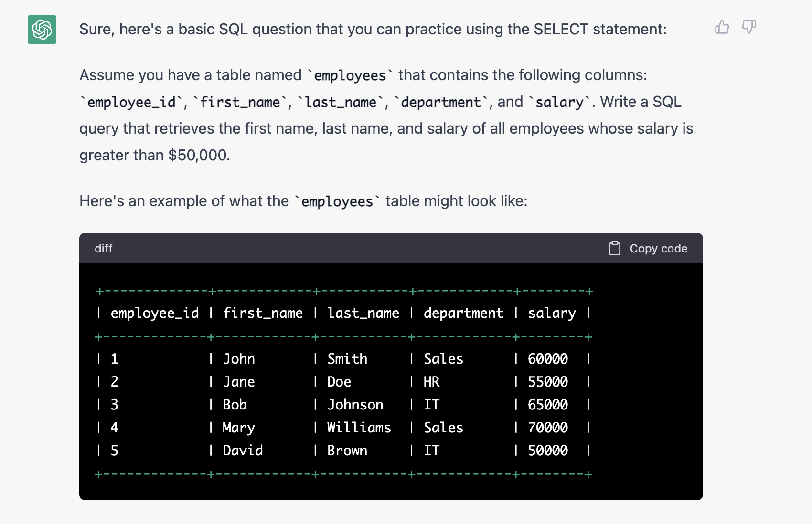Click the ChatGPT logo avatar
This screenshot has height=524, width=812.
coord(42,30)
